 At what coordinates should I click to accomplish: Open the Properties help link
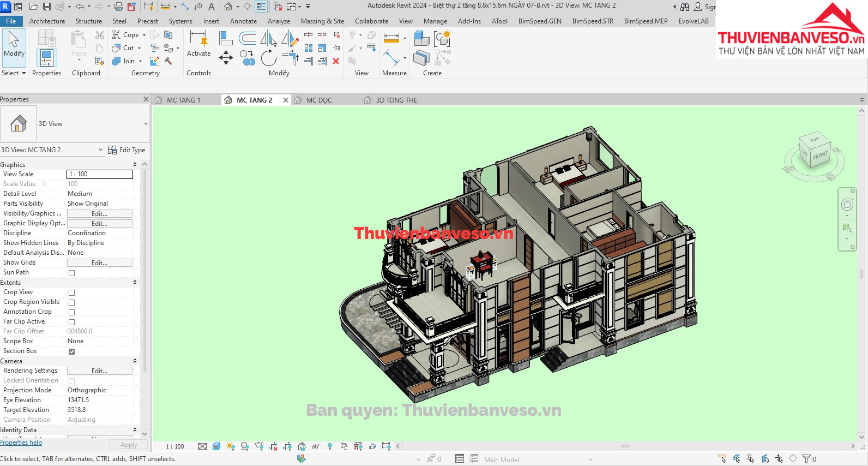click(21, 443)
